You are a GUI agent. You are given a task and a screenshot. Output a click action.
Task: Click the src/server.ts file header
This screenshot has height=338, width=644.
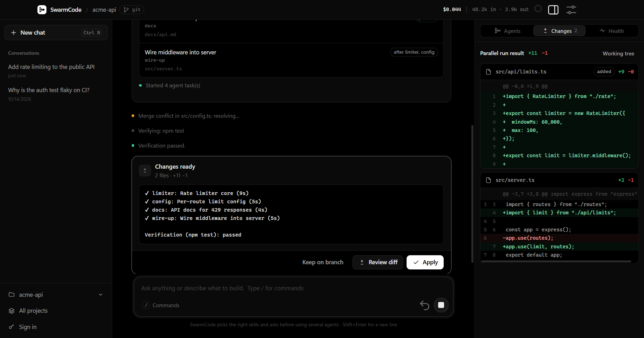559,180
